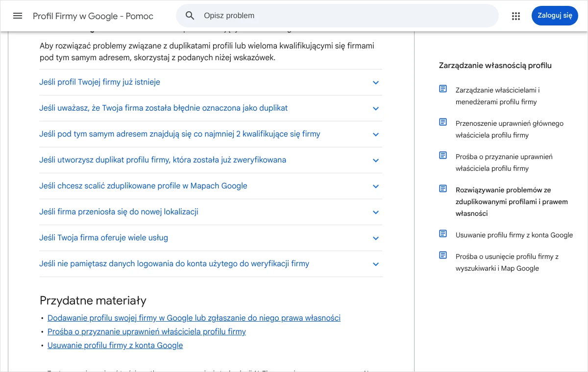The height and width of the screenshot is (372, 588).
Task: Click article icon beside Prośba o przyznanie uprawnień
Action: (x=443, y=155)
